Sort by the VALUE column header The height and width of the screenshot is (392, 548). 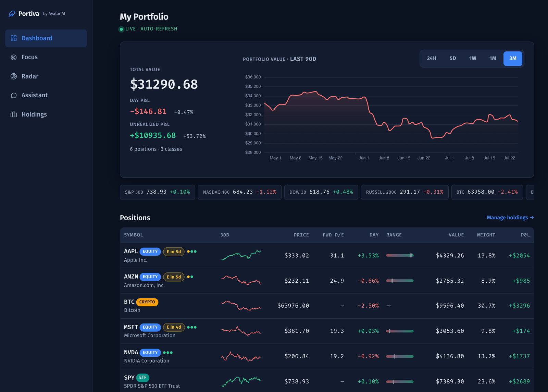456,235
